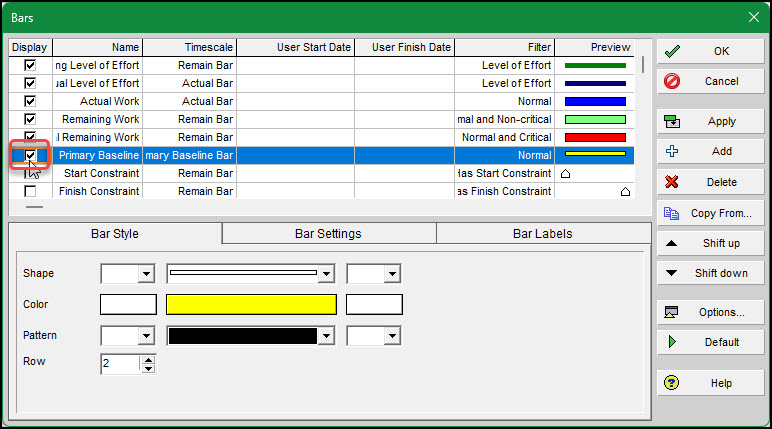Click the Cancel button label

coord(721,81)
